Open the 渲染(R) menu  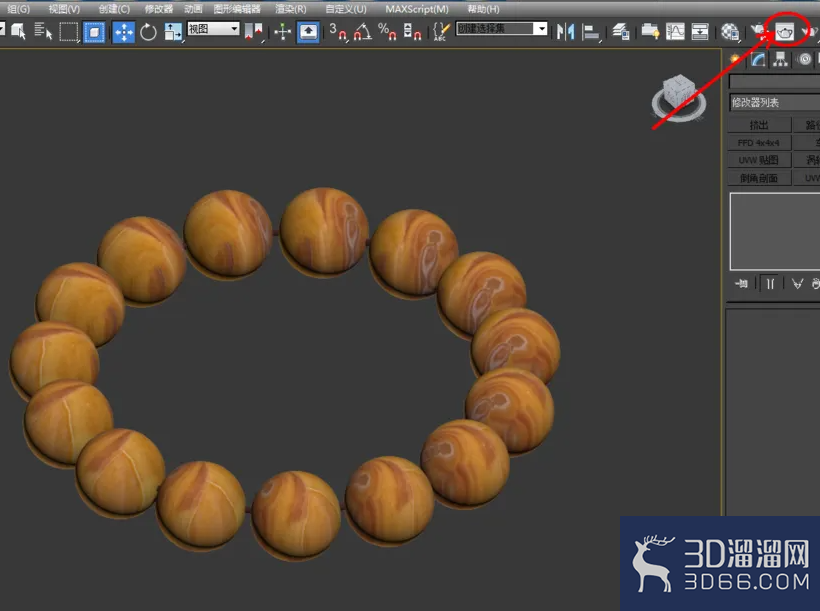point(291,9)
